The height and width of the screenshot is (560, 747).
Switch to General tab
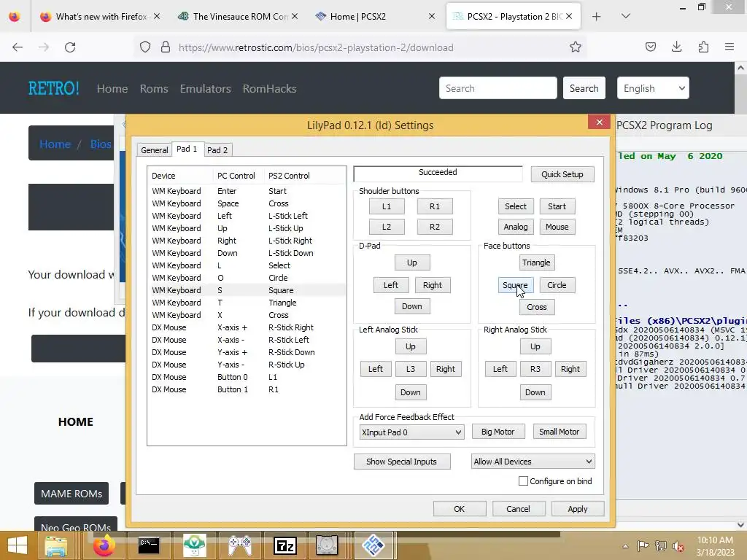[x=155, y=150]
